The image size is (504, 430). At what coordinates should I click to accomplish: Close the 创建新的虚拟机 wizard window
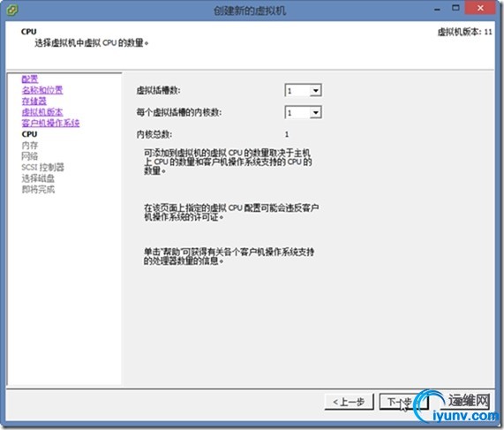[480, 8]
